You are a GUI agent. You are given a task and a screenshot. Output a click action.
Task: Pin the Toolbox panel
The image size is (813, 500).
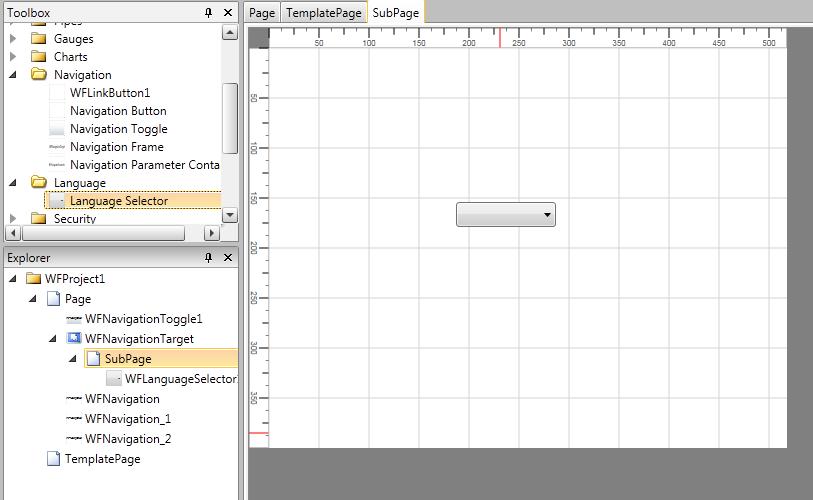click(209, 13)
